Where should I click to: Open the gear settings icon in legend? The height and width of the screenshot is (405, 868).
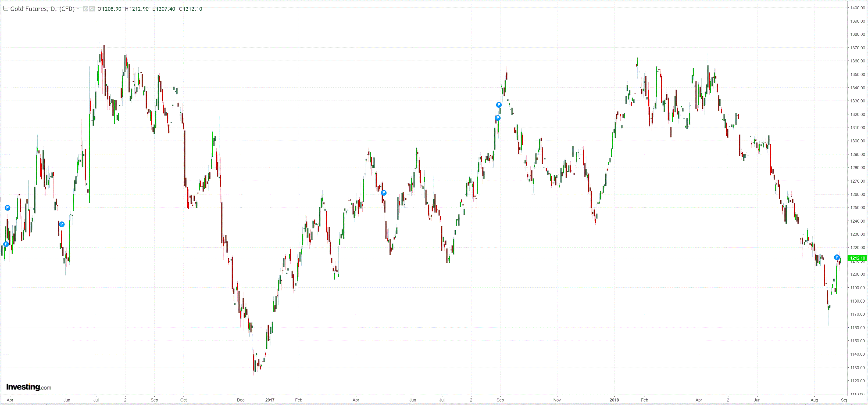pos(92,9)
